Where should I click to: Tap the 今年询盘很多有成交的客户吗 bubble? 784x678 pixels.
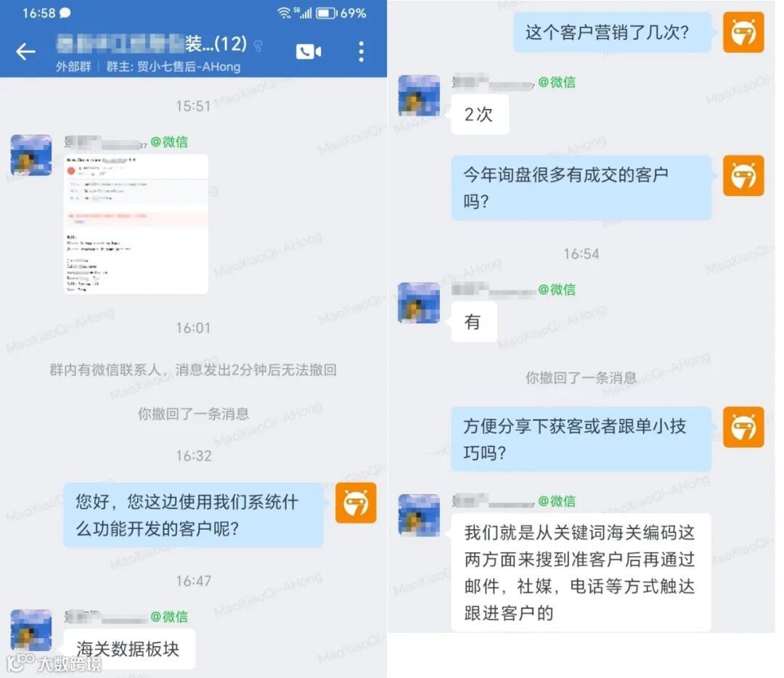coord(581,187)
